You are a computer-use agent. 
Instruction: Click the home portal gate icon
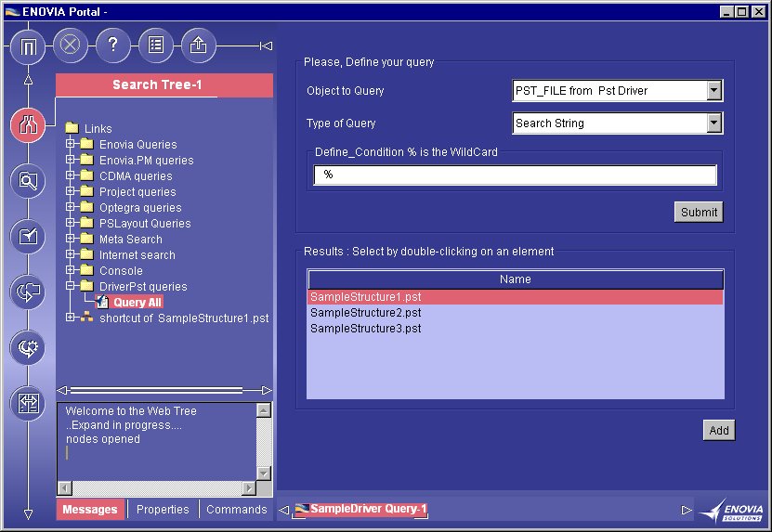click(x=28, y=46)
